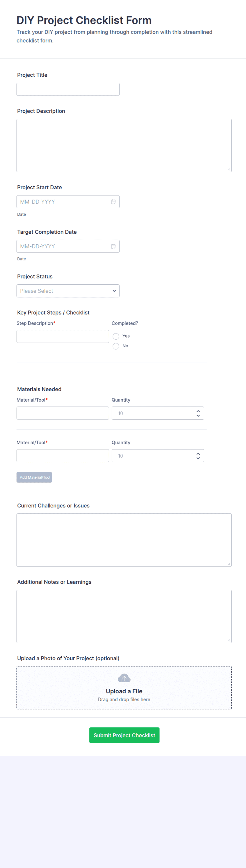This screenshot has width=246, height=868.
Task: Submit Project Checklist
Action: pyautogui.click(x=124, y=735)
